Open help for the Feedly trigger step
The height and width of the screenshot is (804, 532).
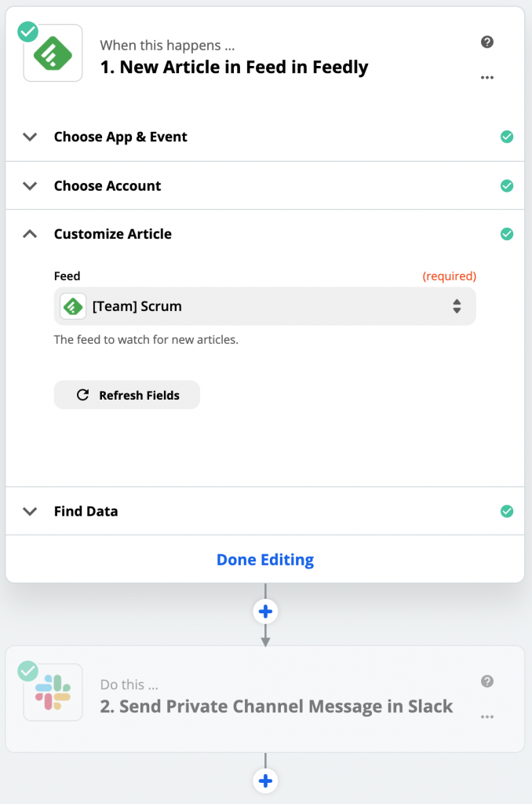click(x=487, y=42)
